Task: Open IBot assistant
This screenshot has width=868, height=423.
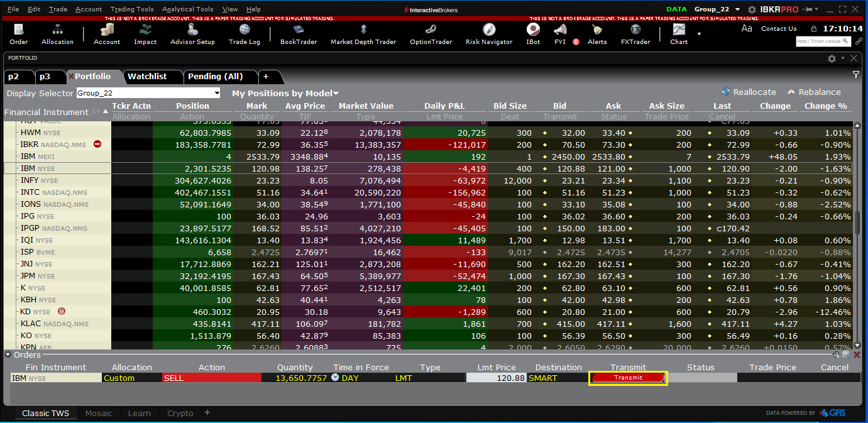Action: pos(533,33)
